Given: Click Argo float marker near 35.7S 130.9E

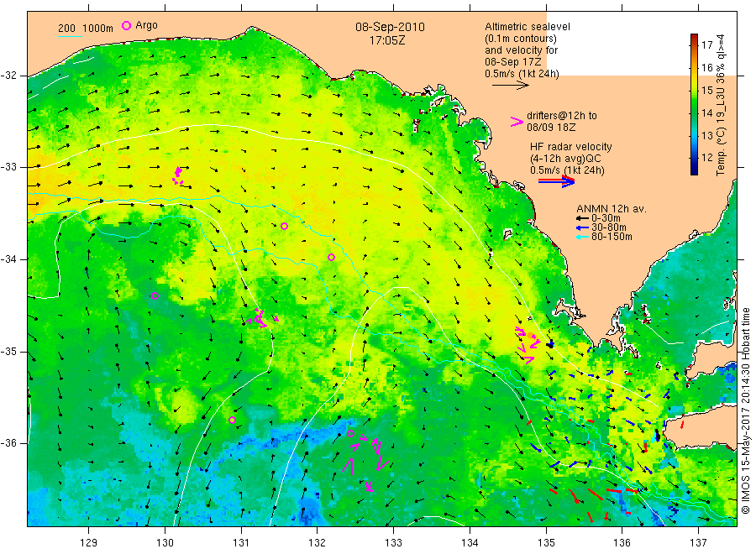Looking at the screenshot, I should (x=232, y=420).
